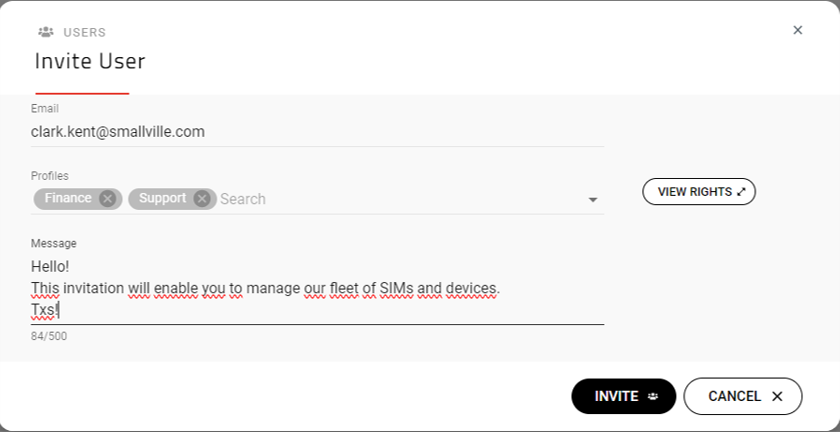Image resolution: width=840 pixels, height=432 pixels.
Task: Click the Invite User dialog title
Action: pyautogui.click(x=90, y=61)
